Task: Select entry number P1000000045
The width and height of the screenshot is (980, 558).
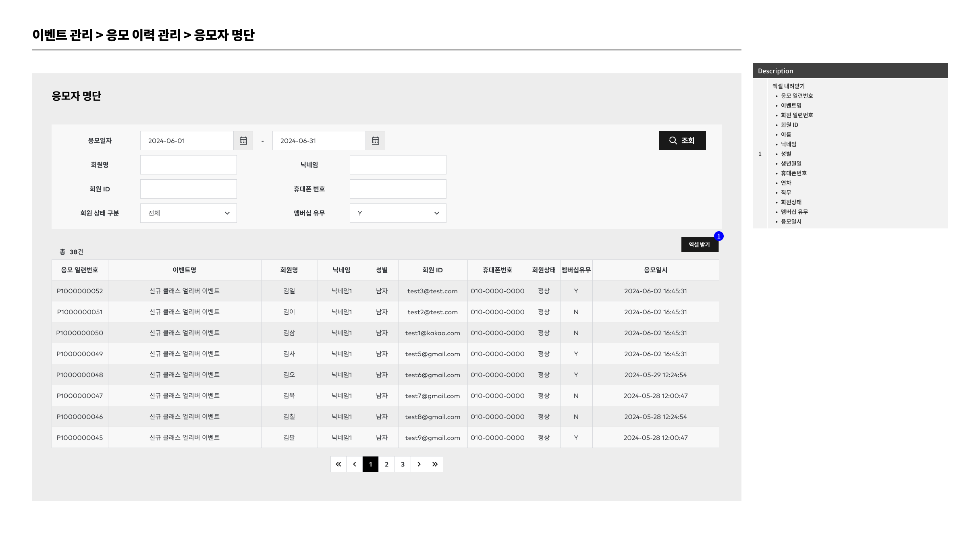Action: tap(80, 438)
